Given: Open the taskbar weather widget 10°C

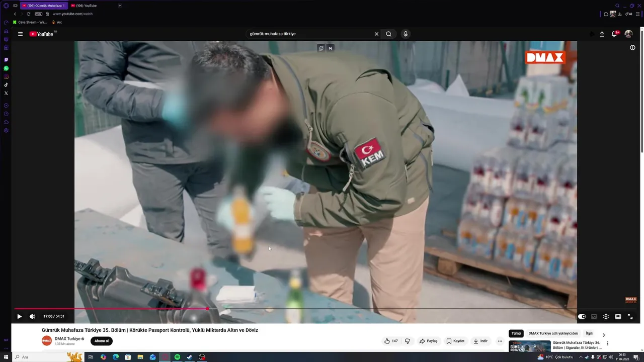Looking at the screenshot, I should 555,357.
